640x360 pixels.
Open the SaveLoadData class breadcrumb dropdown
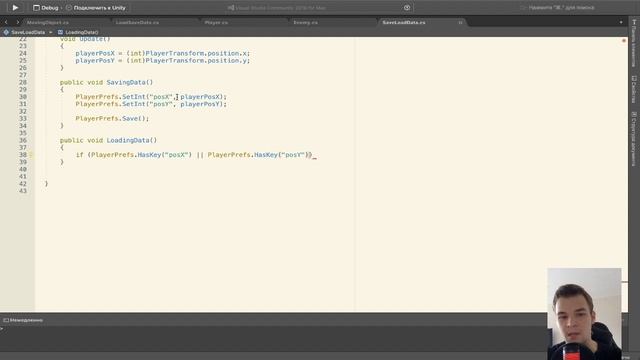point(28,32)
